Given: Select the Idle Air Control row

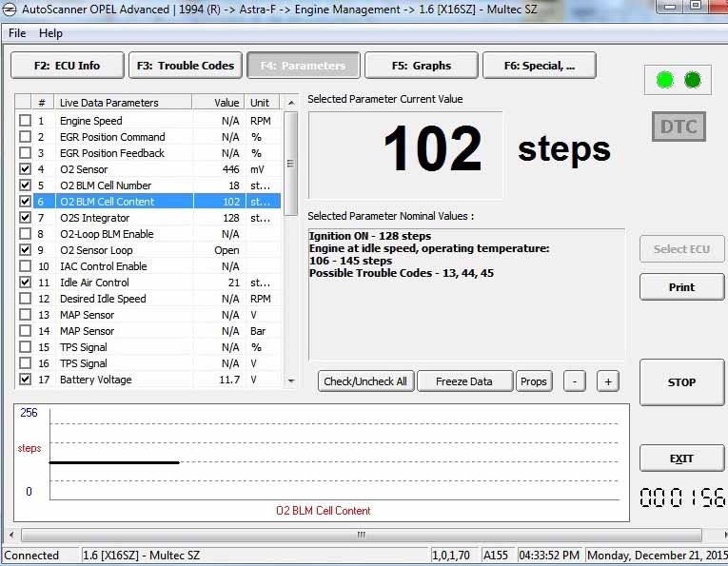Looking at the screenshot, I should 95,283.
